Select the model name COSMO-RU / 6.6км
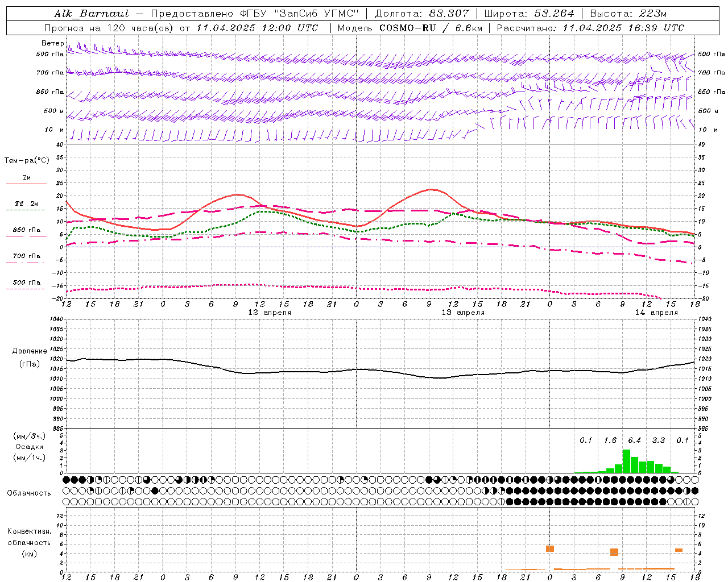Image resolution: width=728 pixels, height=582 pixels. (431, 28)
